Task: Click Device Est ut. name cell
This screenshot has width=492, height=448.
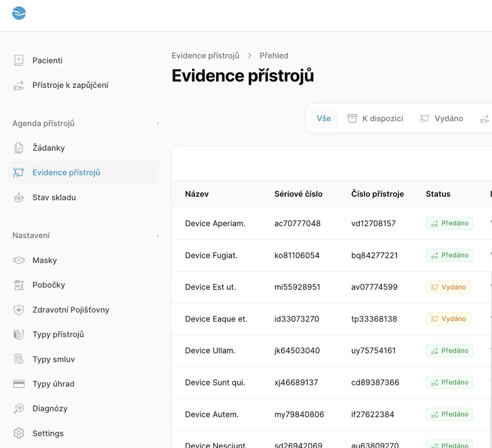Action: pos(210,287)
